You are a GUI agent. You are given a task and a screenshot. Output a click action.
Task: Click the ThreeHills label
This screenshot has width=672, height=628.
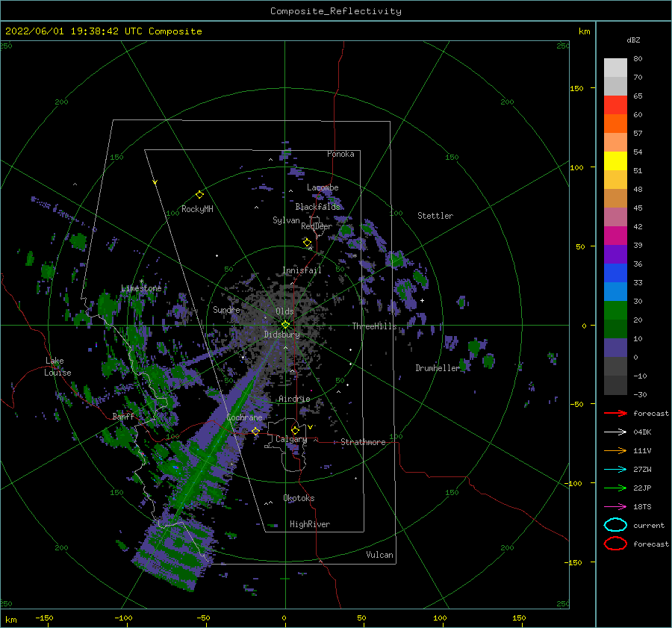pyautogui.click(x=375, y=326)
